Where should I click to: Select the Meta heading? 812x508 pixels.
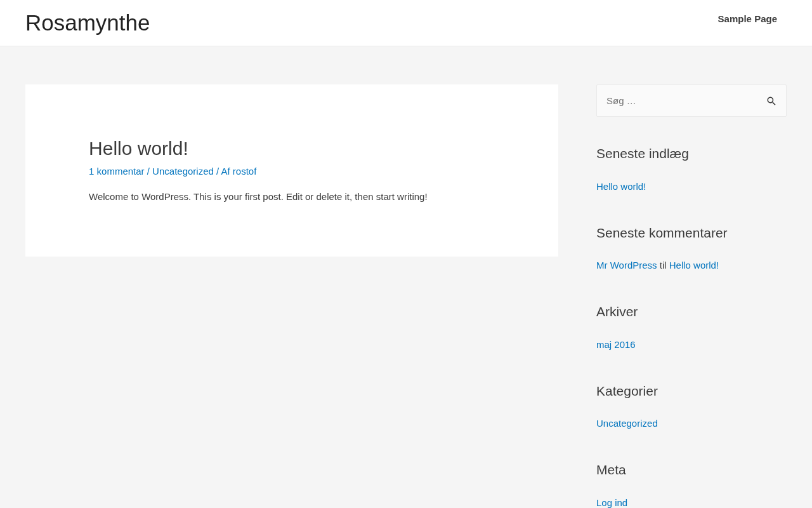[611, 470]
